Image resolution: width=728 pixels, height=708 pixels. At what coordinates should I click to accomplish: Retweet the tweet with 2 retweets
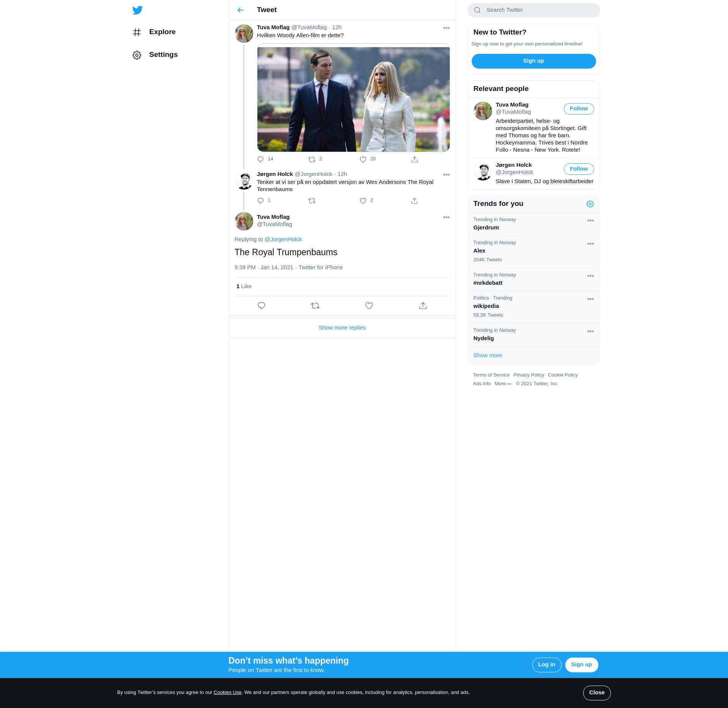(312, 159)
